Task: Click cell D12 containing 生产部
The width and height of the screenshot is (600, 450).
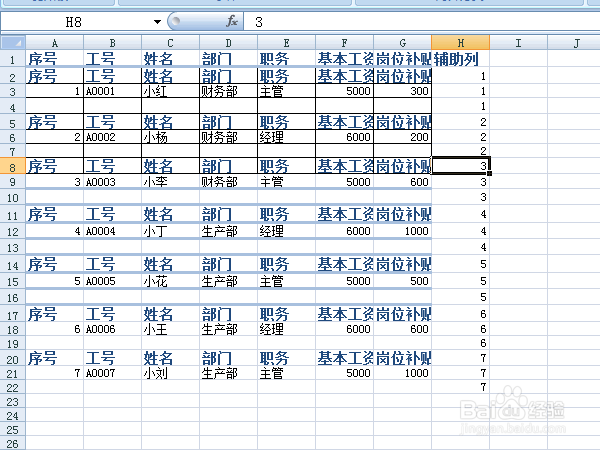Action: 228,231
